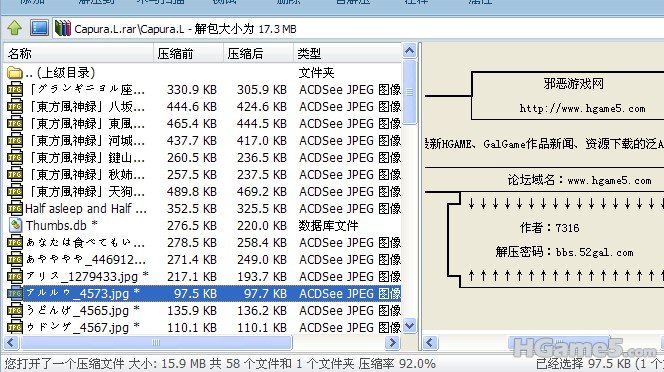Click file list horizontal scrollbar right arrow
Screen dimensions: 664x372
point(393,342)
